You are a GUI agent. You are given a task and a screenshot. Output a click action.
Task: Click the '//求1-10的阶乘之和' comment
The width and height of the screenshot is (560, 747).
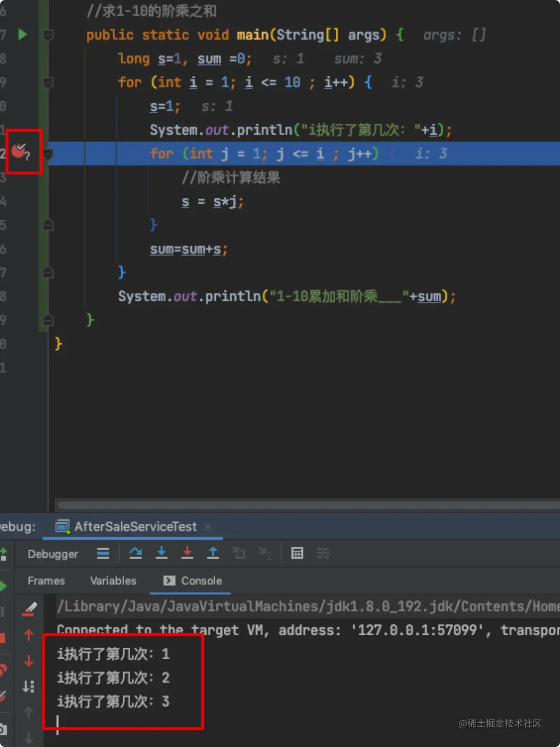151,11
